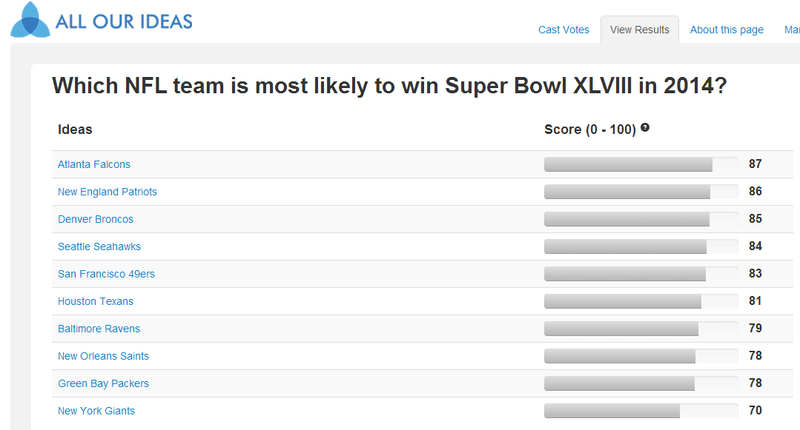Click the Green Bay Packers link
The width and height of the screenshot is (800, 430).
(103, 383)
